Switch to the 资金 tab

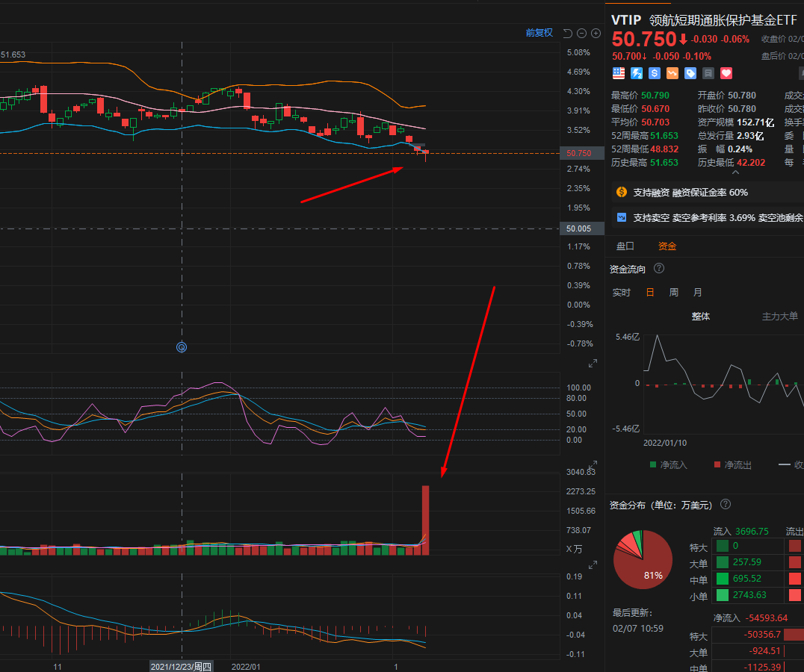point(667,246)
